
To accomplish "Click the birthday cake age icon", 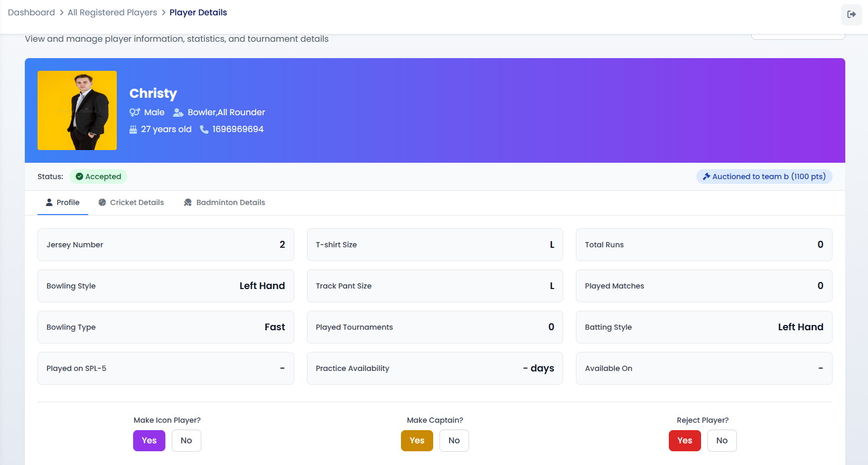I will pyautogui.click(x=133, y=129).
